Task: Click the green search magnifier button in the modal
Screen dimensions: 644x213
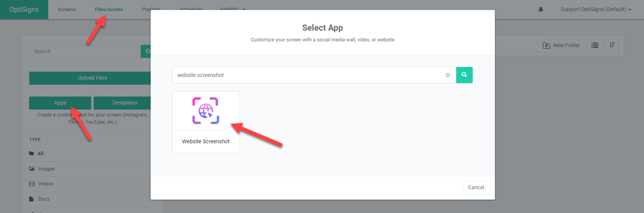Action: [464, 75]
